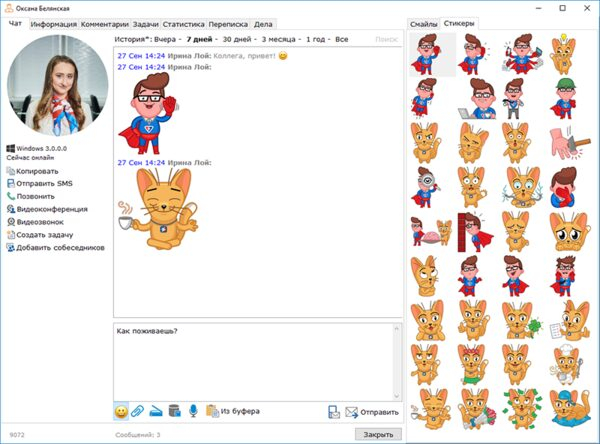Select the superhero hitting brick wall sticker
Screen dimensions: 600x444
[x=475, y=232]
